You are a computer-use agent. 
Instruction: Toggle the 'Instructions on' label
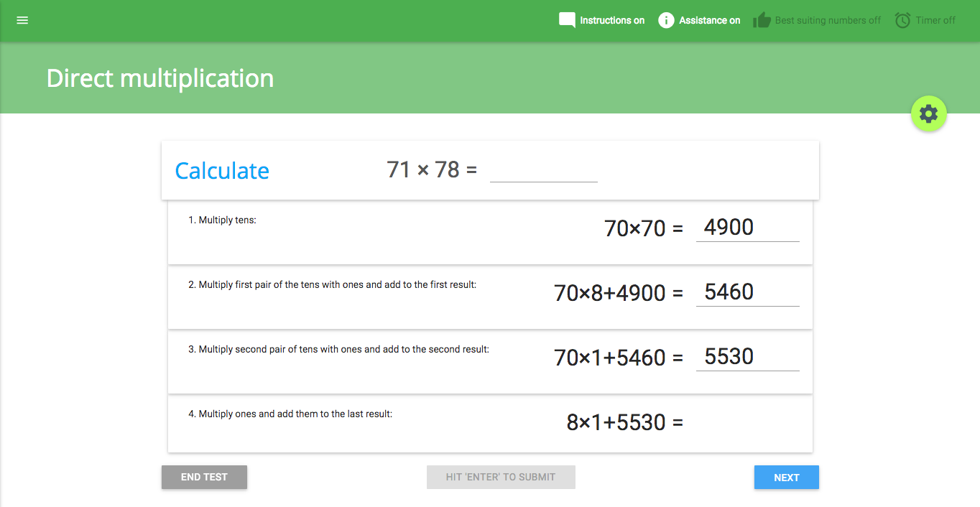[x=612, y=20]
